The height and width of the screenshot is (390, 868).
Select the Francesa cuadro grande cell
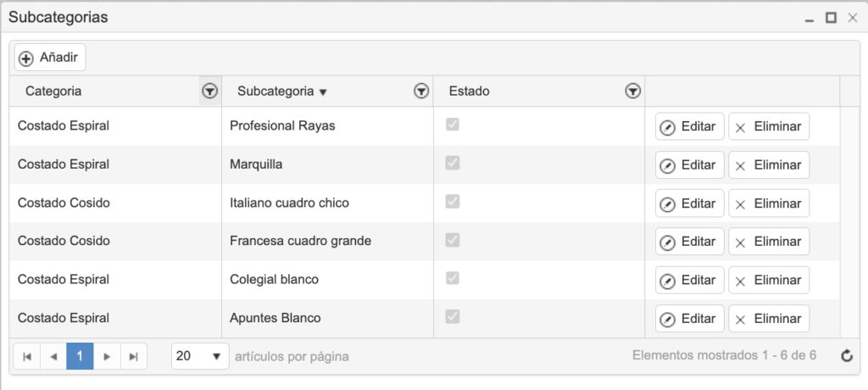tap(300, 242)
